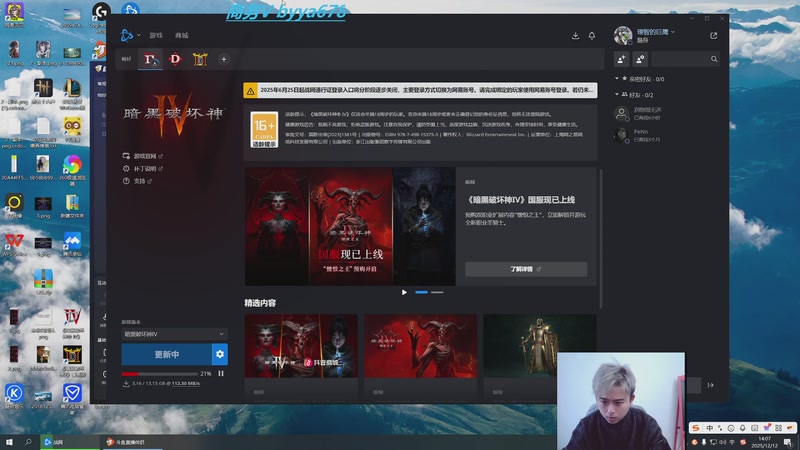The width and height of the screenshot is (800, 450).
Task: Open the 支持 support link
Action: [138, 181]
